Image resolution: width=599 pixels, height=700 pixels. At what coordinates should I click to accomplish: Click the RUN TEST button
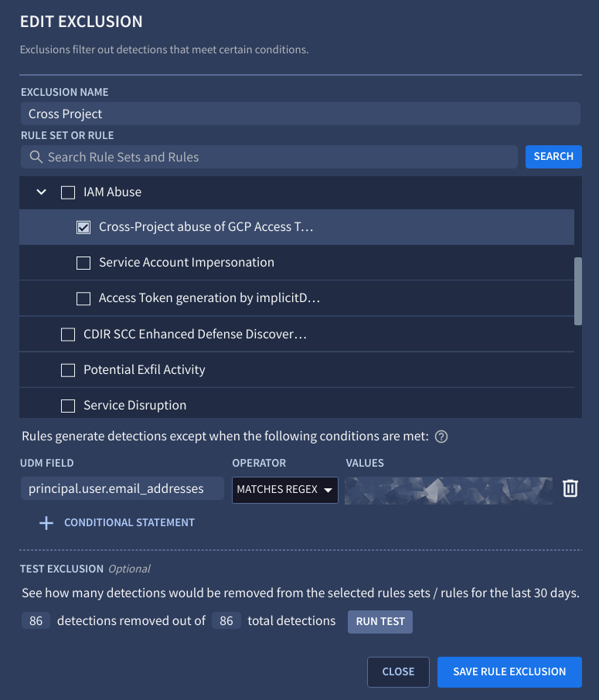379,621
